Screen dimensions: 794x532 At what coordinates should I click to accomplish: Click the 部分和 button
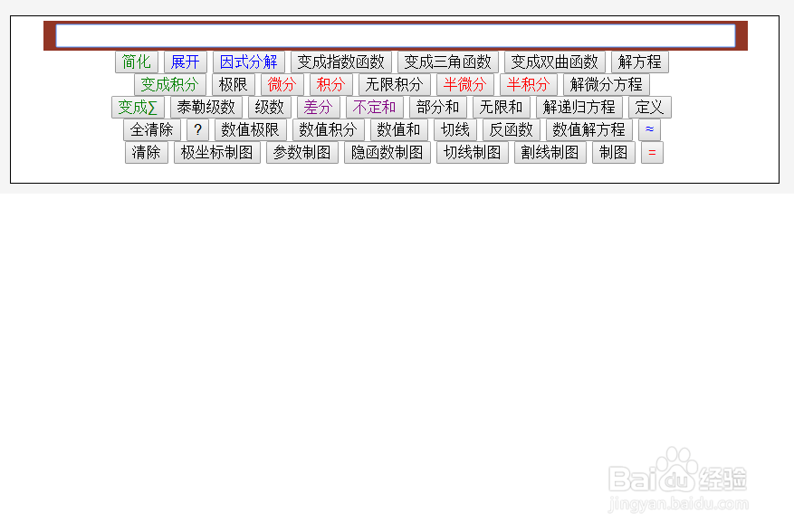(x=438, y=108)
